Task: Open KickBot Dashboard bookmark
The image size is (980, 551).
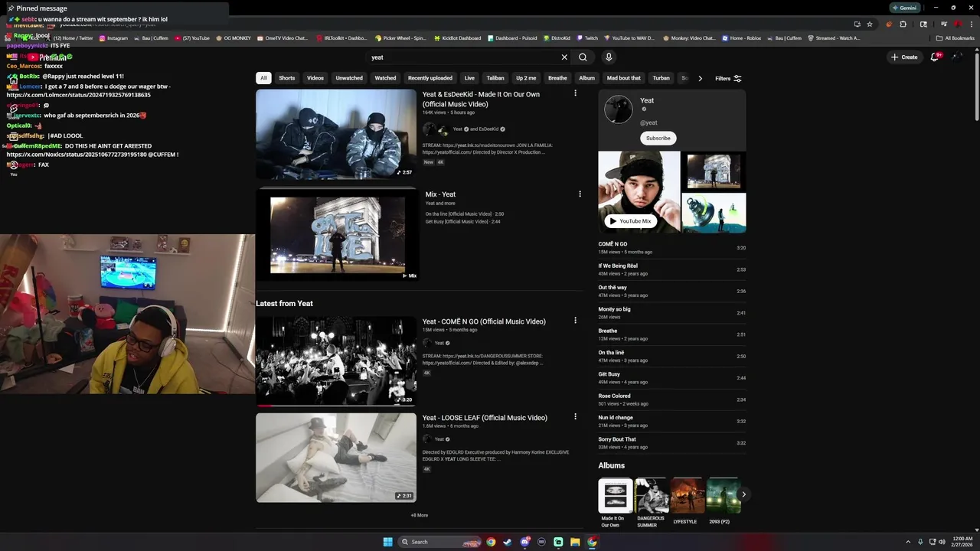Action: (x=458, y=37)
